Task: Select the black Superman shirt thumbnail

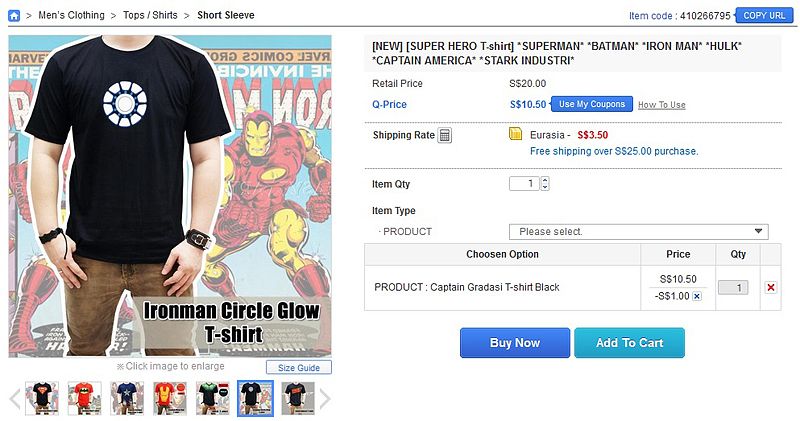Action: pos(41,398)
